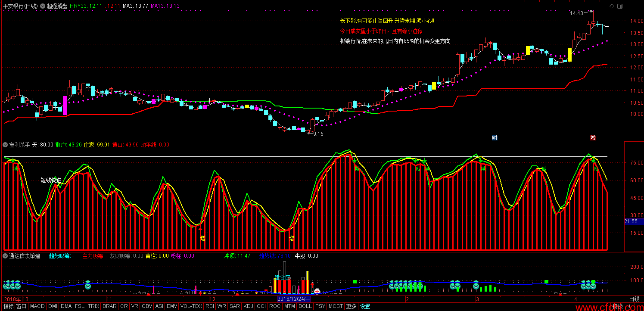This screenshot has height=311, width=644.
Task: Switch to the 指标 tab
Action: pos(8,307)
